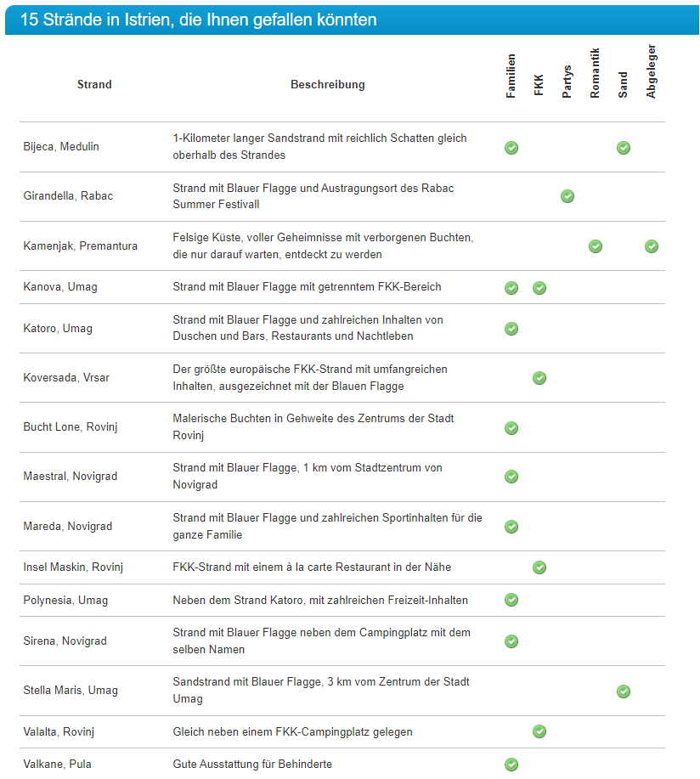
Task: Click Familien checkmark for Valkane, Pula
Action: pyautogui.click(x=511, y=765)
